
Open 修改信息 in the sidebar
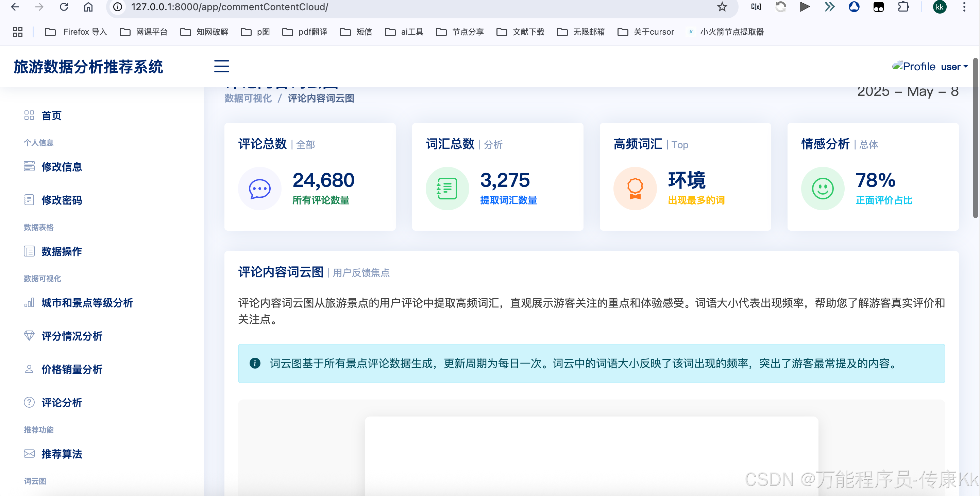61,166
